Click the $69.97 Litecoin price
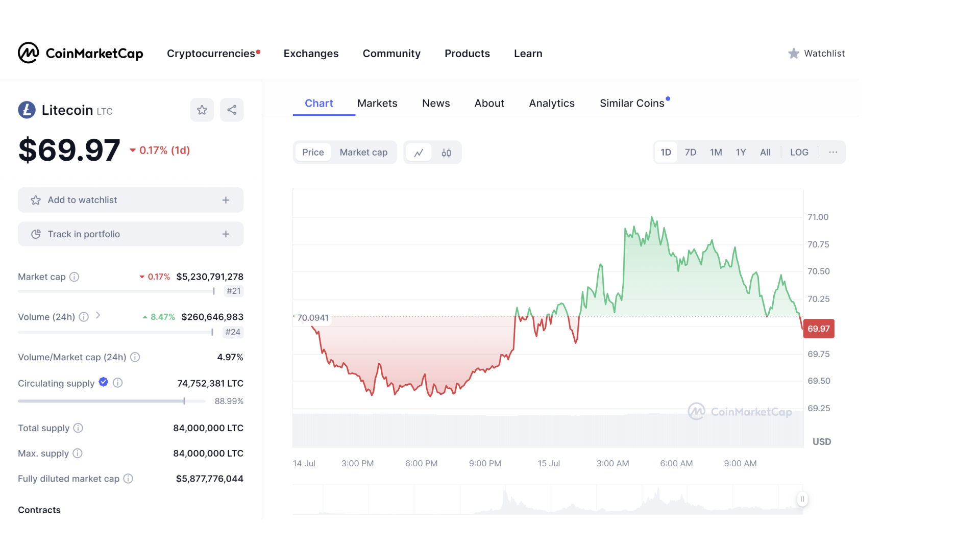This screenshot has height=551, width=980. (x=69, y=150)
